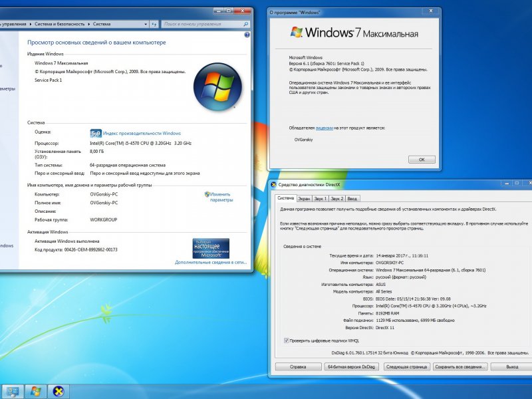Switch to the Ввод tab
The height and width of the screenshot is (399, 532).
(352, 199)
